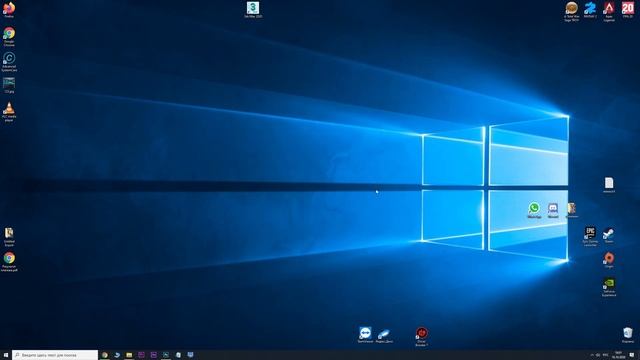Select the Yandex Disk desktop shortcut
Screen dimensions: 640x360
384,335
